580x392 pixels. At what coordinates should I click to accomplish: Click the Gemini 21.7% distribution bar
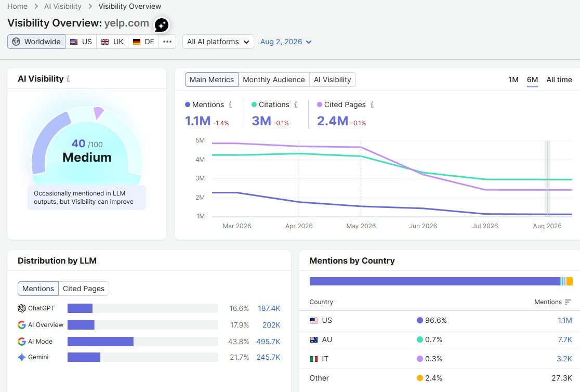coord(84,357)
